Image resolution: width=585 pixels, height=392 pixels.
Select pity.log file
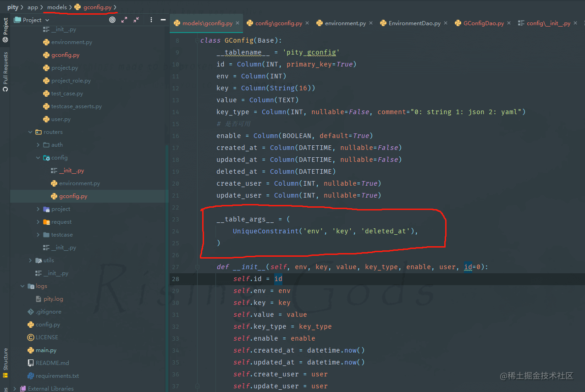point(53,299)
